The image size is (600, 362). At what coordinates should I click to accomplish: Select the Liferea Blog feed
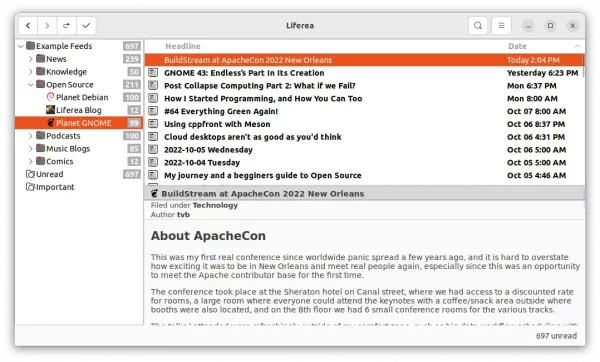point(78,110)
